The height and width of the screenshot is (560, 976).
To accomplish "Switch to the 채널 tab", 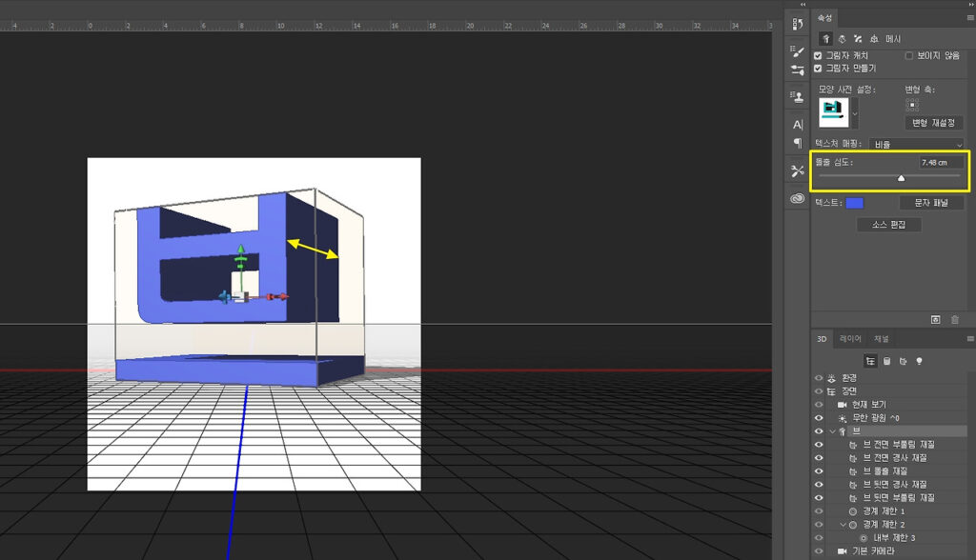I will (x=882, y=339).
